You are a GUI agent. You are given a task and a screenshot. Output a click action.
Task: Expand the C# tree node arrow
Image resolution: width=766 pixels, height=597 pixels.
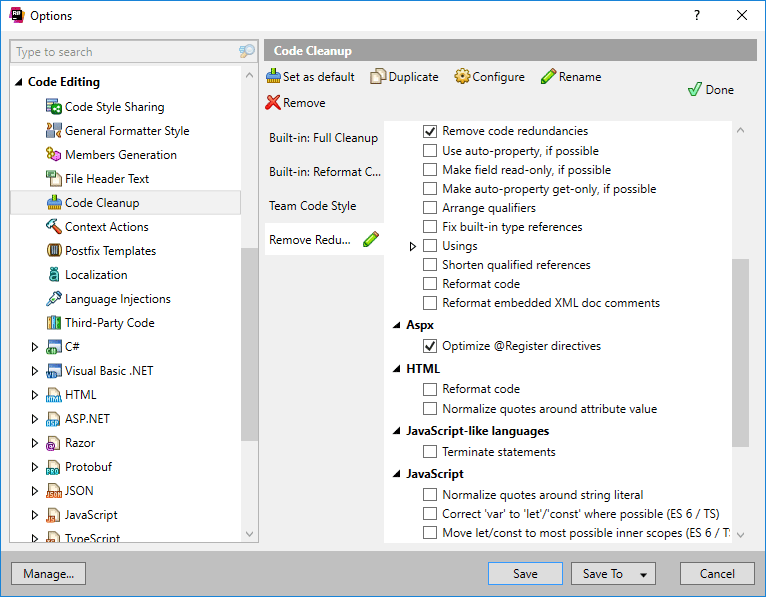[35, 347]
